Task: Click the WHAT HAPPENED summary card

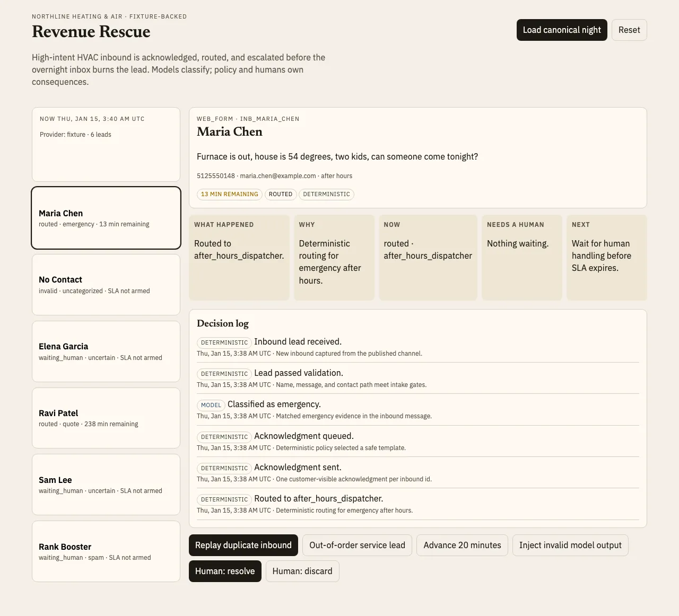Action: tap(239, 258)
